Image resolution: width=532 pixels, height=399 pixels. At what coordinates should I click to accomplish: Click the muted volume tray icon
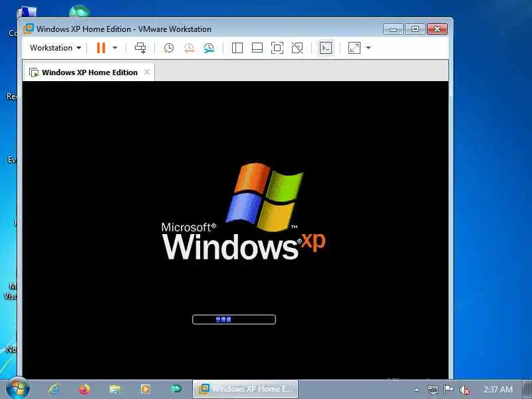(x=464, y=390)
